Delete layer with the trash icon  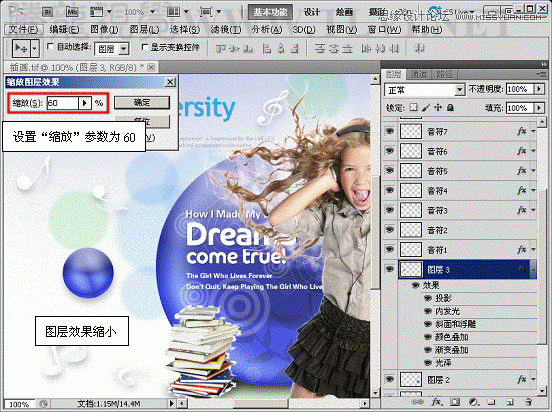tap(528, 402)
